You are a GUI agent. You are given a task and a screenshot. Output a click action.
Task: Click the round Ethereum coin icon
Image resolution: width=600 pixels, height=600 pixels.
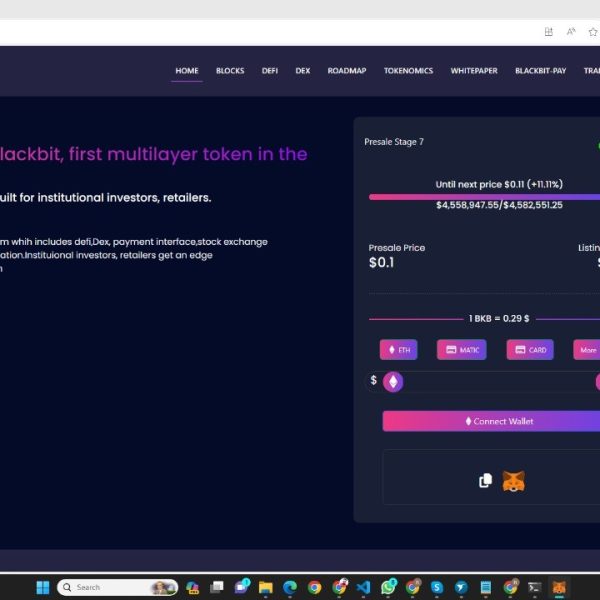(x=393, y=382)
